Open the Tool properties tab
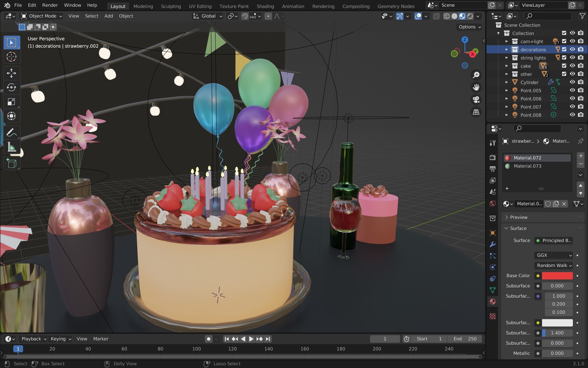588x368 pixels. tap(492, 143)
